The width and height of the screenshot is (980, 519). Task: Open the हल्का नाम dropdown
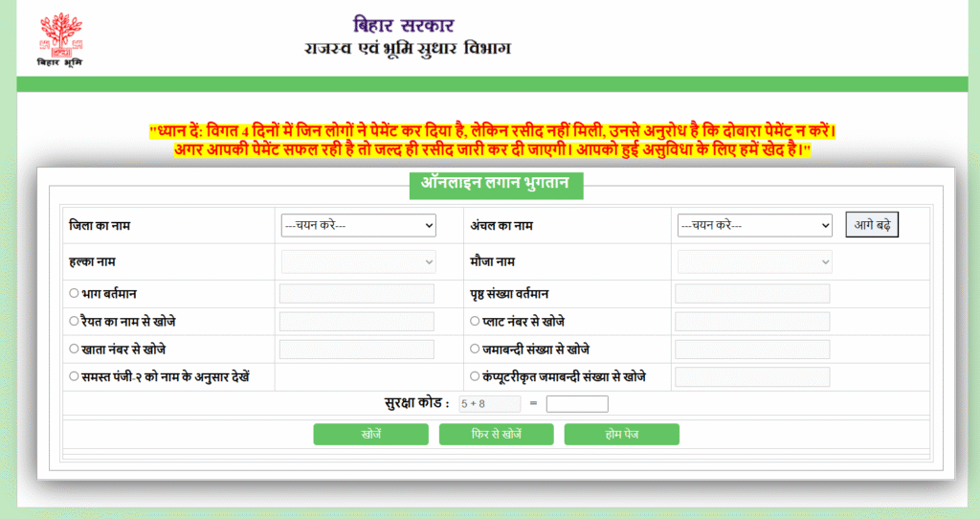[358, 262]
